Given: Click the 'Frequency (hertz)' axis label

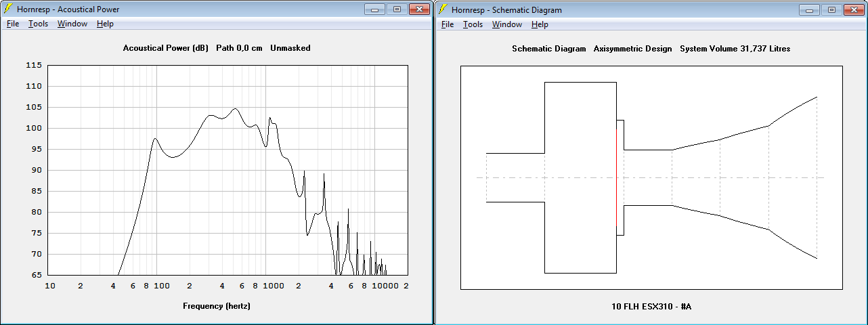Looking at the screenshot, I should 217,306.
